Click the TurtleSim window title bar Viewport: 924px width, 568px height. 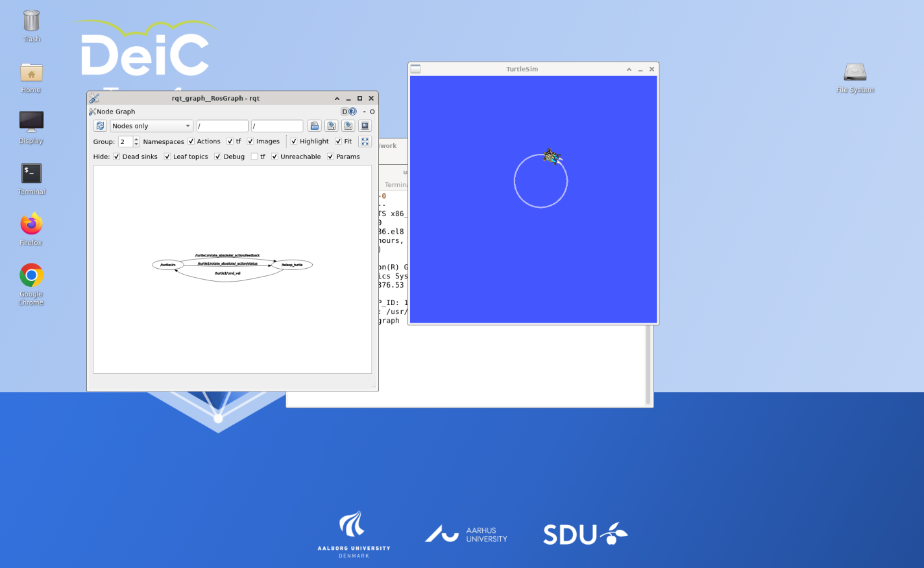[x=522, y=69]
